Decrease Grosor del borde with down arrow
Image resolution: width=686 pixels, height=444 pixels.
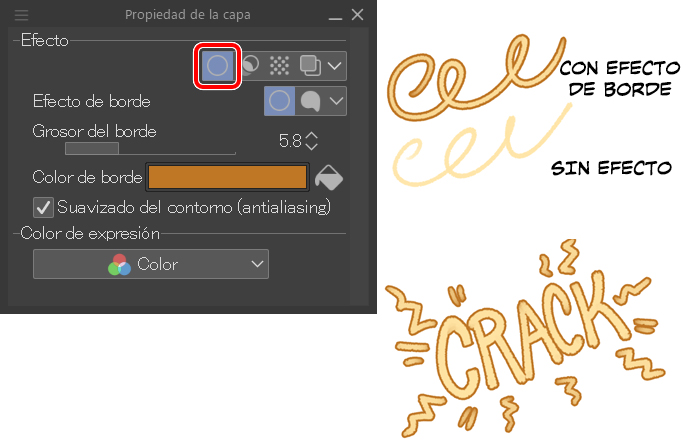click(312, 146)
